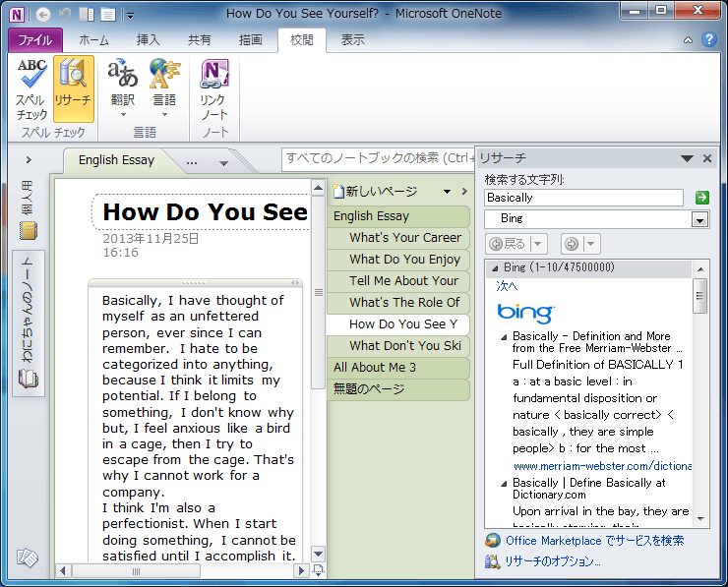Image resolution: width=728 pixels, height=587 pixels.
Task: Click the 戻る back button in Research pane
Action: [x=508, y=244]
